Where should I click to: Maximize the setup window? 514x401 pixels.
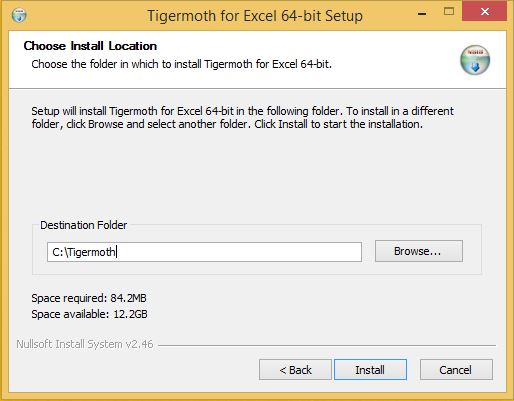point(449,12)
